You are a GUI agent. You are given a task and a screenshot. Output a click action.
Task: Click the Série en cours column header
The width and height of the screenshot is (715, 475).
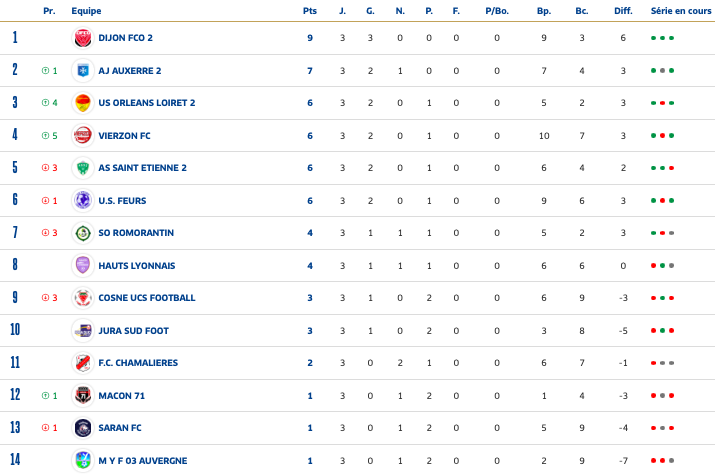click(680, 11)
